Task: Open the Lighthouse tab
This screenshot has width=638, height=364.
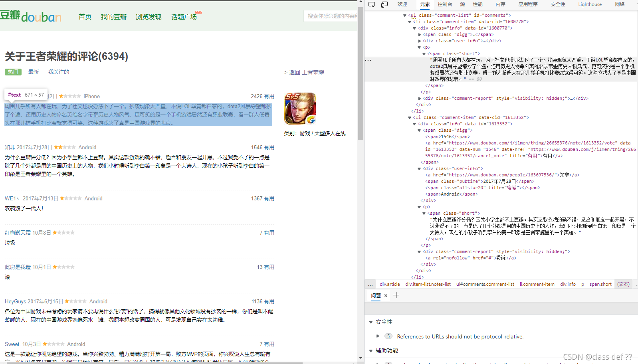Action: (x=590, y=4)
